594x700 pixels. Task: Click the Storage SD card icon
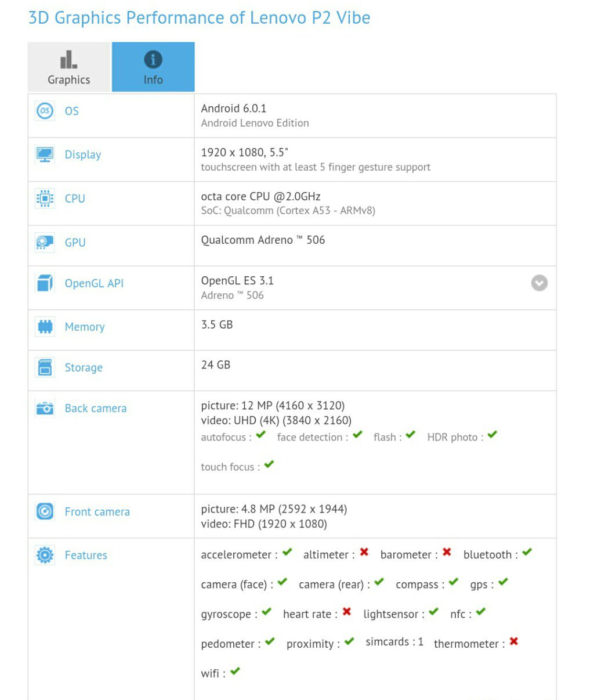[x=45, y=367]
